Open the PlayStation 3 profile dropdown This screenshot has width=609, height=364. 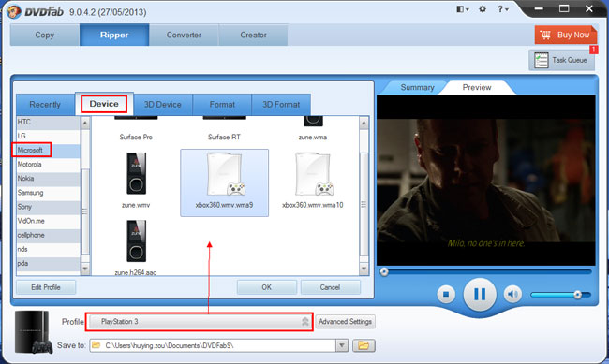coord(200,322)
